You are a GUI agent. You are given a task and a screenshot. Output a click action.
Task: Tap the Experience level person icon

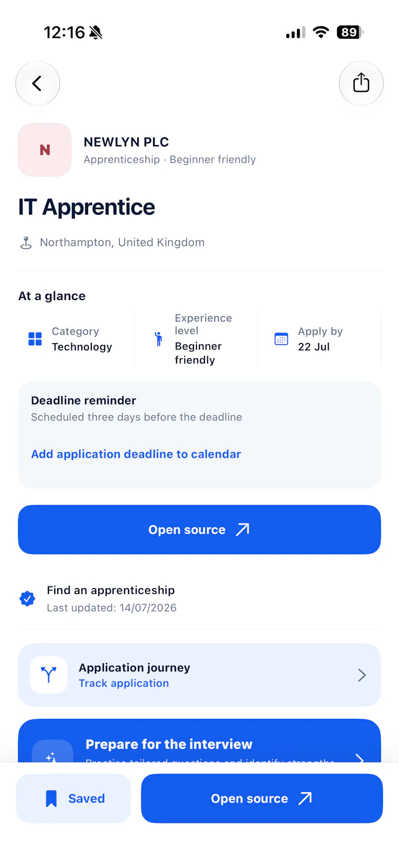(x=159, y=339)
